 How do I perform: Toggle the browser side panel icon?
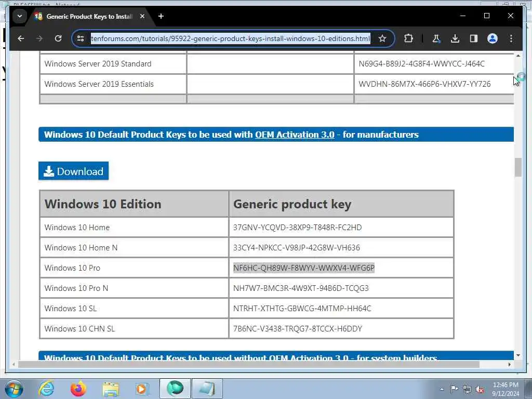coord(474,38)
